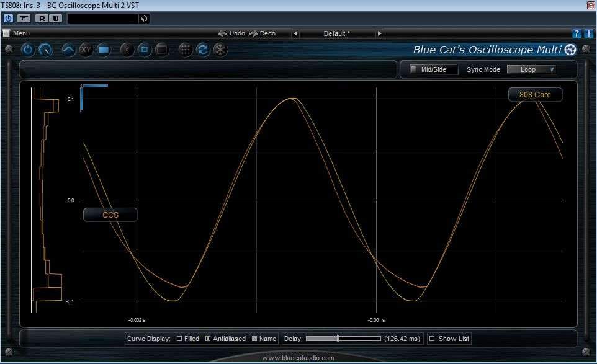Click the snowflake freeze icon
597x364 pixels.
click(220, 50)
